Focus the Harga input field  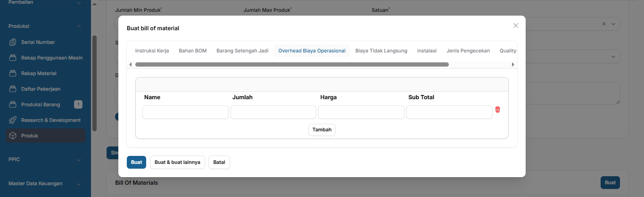pos(361,112)
